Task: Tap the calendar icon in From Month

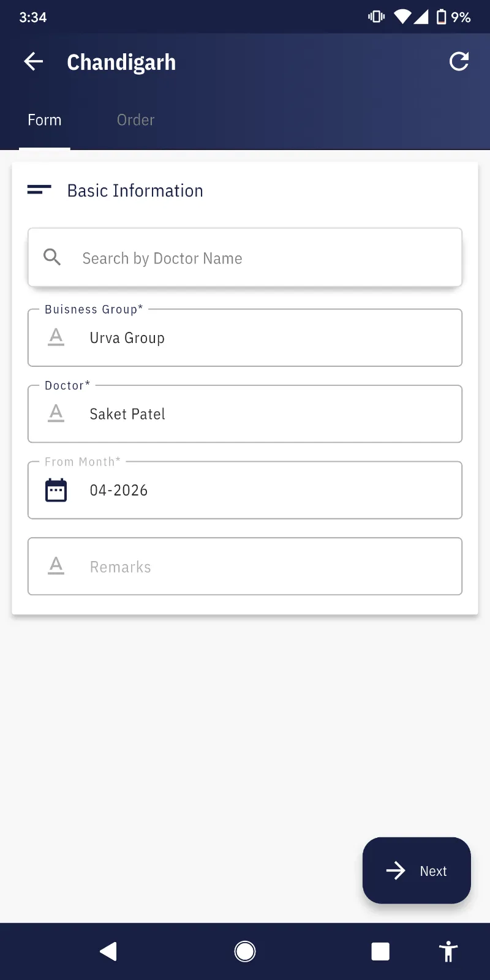Action: (56, 490)
